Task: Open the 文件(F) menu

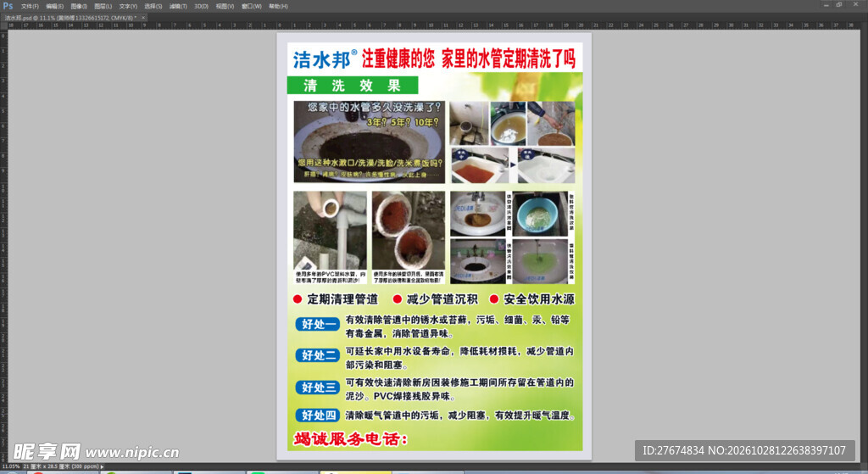Action: (x=30, y=6)
